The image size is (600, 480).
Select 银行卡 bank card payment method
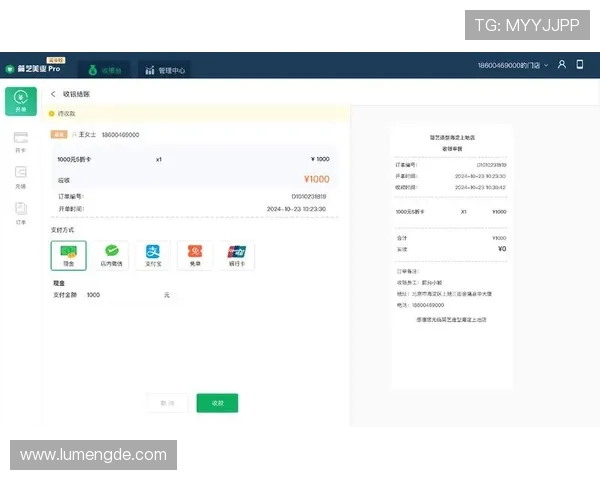pyautogui.click(x=237, y=256)
